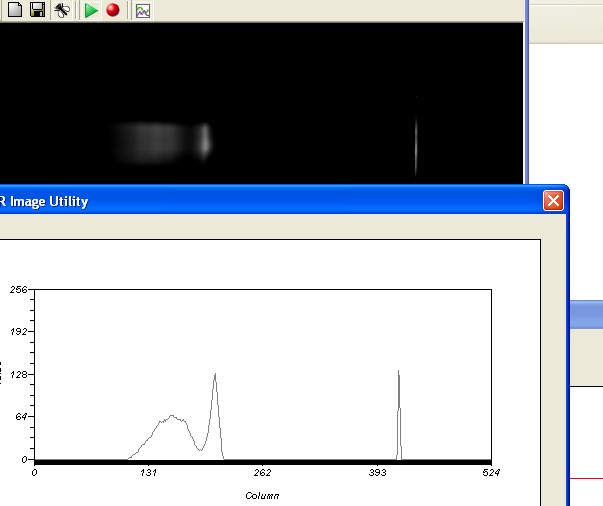
Task: Click the '64' y-axis value
Action: coord(22,417)
